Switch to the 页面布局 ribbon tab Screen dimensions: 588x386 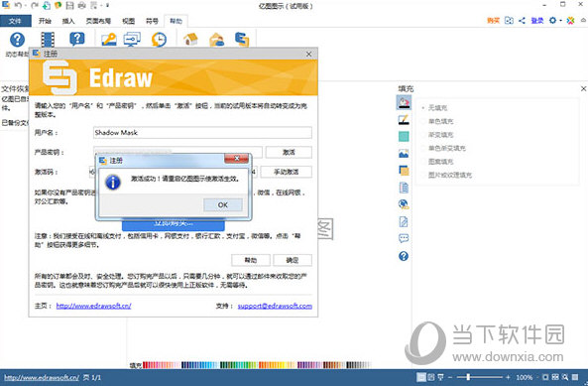[98, 21]
